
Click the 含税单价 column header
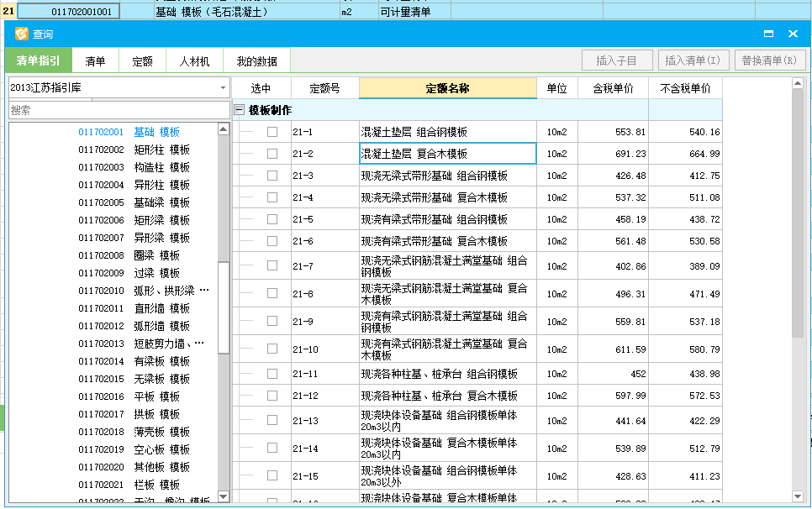[613, 88]
